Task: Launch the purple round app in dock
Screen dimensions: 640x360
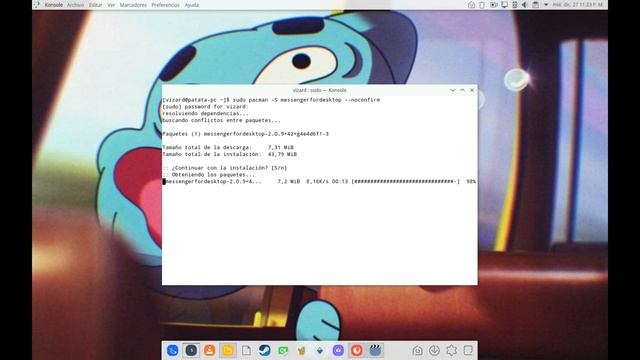Action: click(338, 350)
